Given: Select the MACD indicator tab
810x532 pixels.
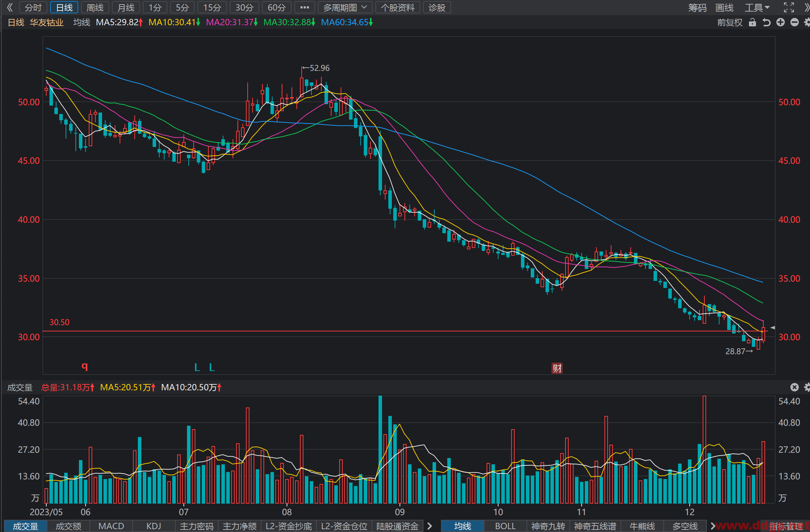Looking at the screenshot, I should pos(111,526).
